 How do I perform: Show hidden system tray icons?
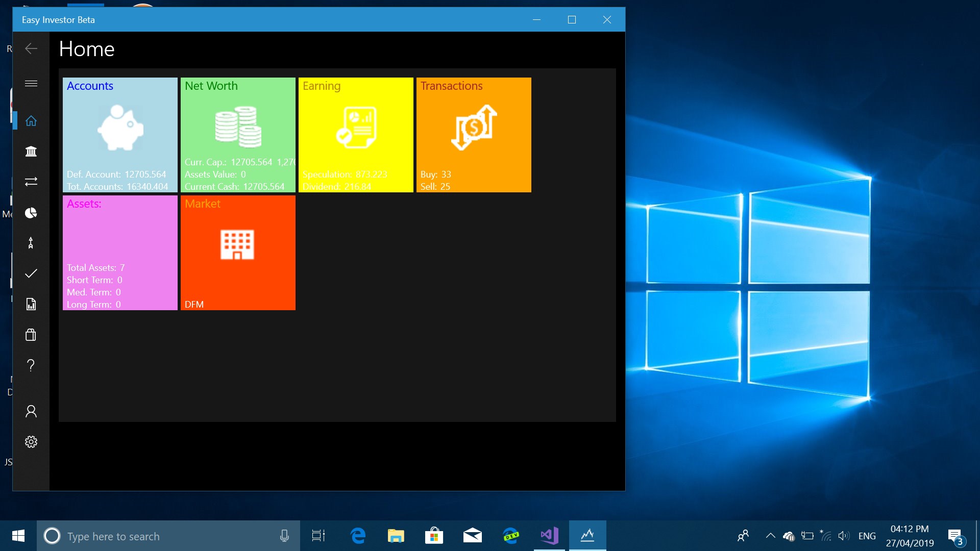(x=770, y=536)
